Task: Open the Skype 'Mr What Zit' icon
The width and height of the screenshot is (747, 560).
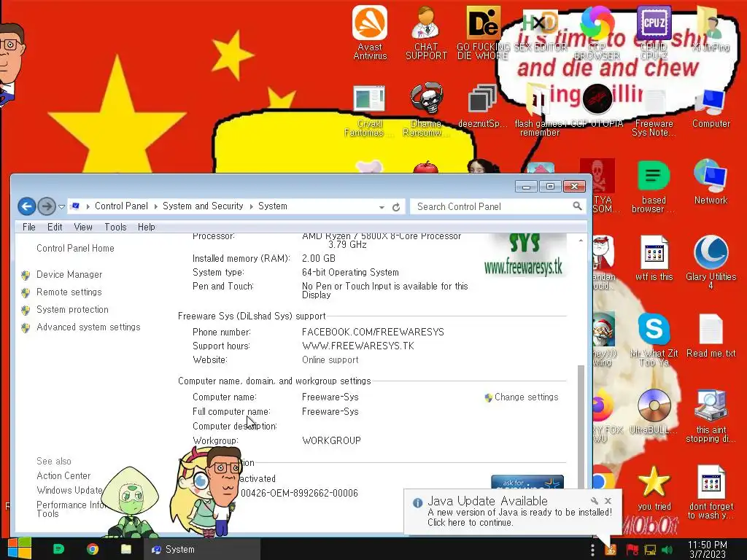Action: [654, 340]
